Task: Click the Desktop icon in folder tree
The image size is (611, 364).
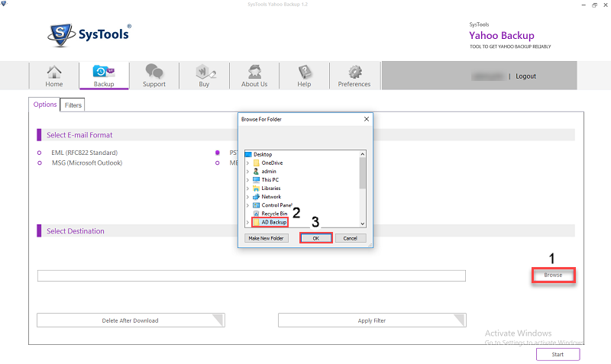Action: 248,155
